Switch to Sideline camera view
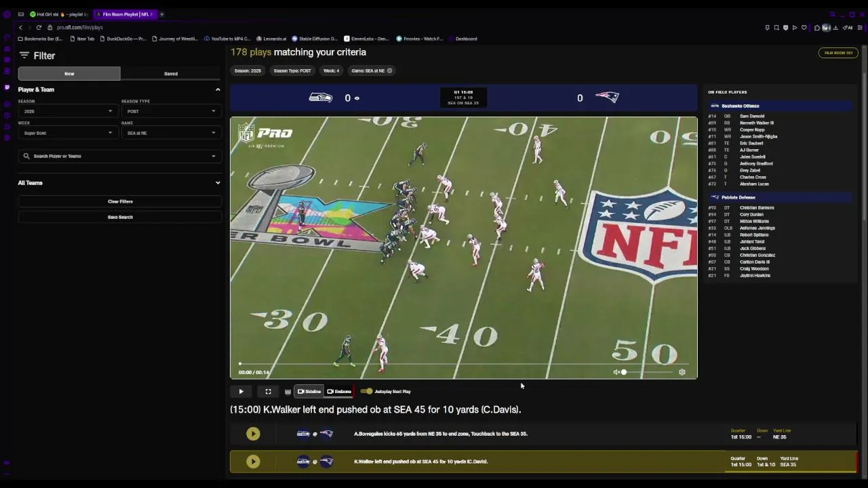Screen dimensions: 868x488 pos(309,391)
